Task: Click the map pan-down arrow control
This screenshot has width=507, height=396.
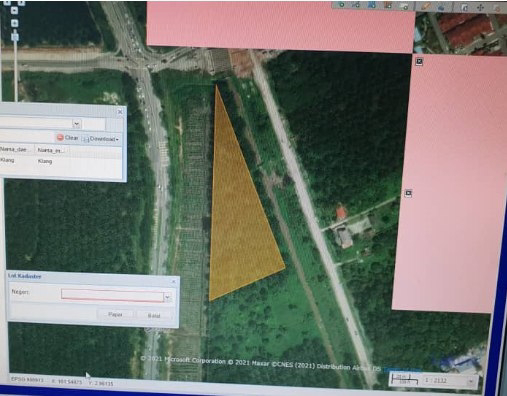Action: coord(14,10)
